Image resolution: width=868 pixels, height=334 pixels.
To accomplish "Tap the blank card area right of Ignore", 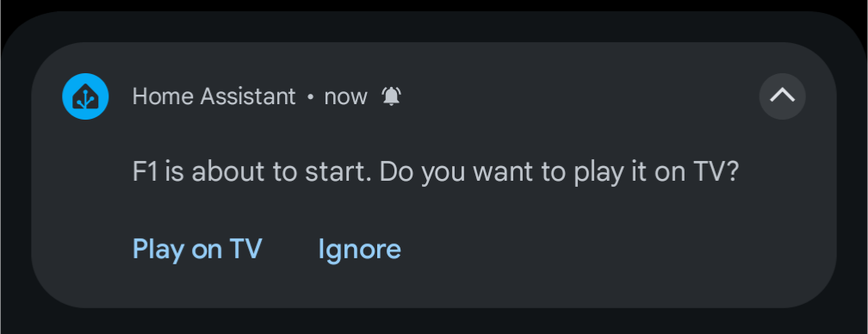I will click(609, 249).
